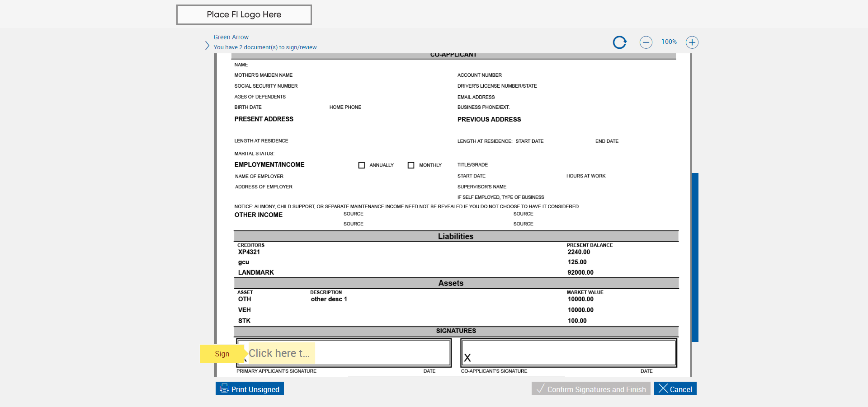The height and width of the screenshot is (407, 868).
Task: Click Confirm Signatures and Finish
Action: [x=590, y=389]
